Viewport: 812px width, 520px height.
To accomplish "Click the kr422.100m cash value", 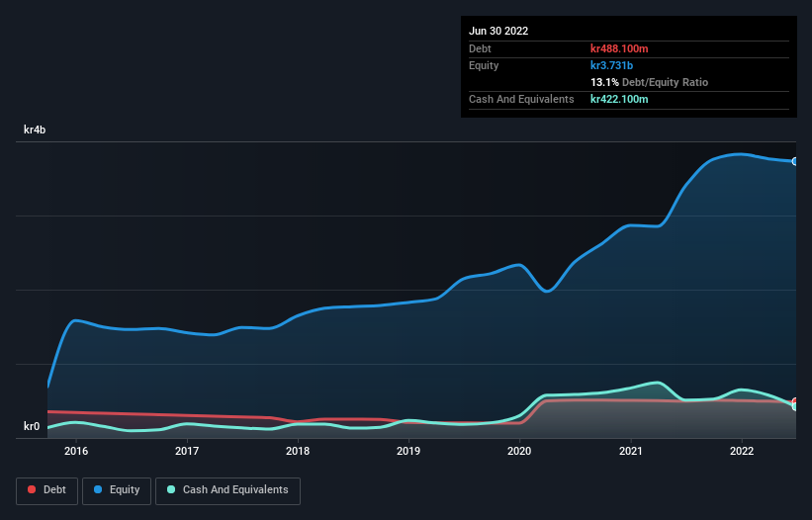I will [619, 99].
